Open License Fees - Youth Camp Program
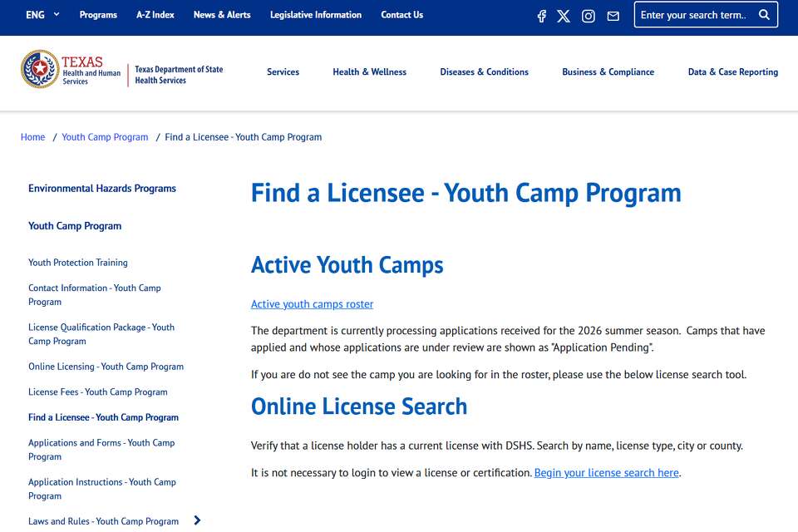The image size is (798, 532). 98,392
